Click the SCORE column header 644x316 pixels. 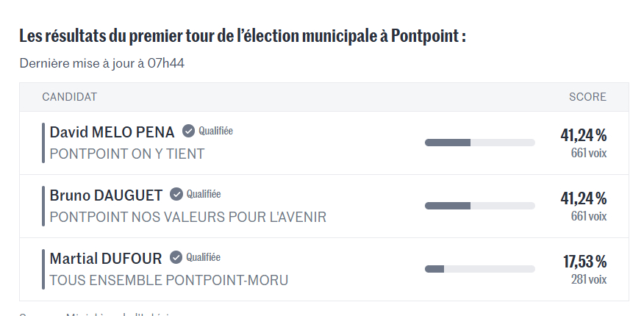click(x=587, y=97)
